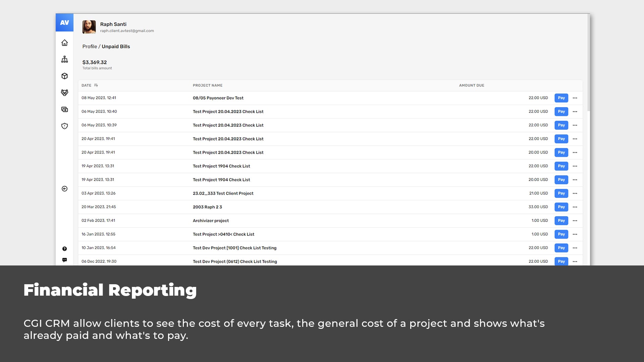Open more options for 22.00 USD 20 Apr bill

pos(575,139)
